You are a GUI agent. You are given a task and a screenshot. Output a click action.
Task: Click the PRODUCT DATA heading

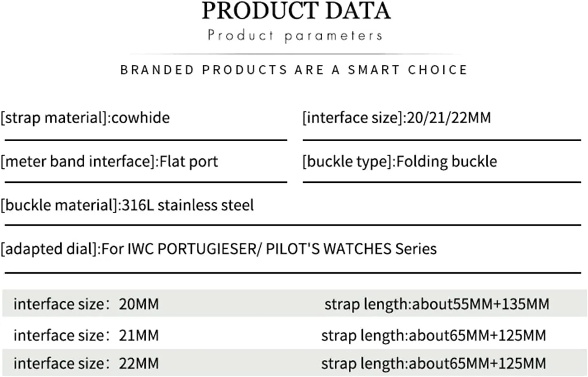296,11
